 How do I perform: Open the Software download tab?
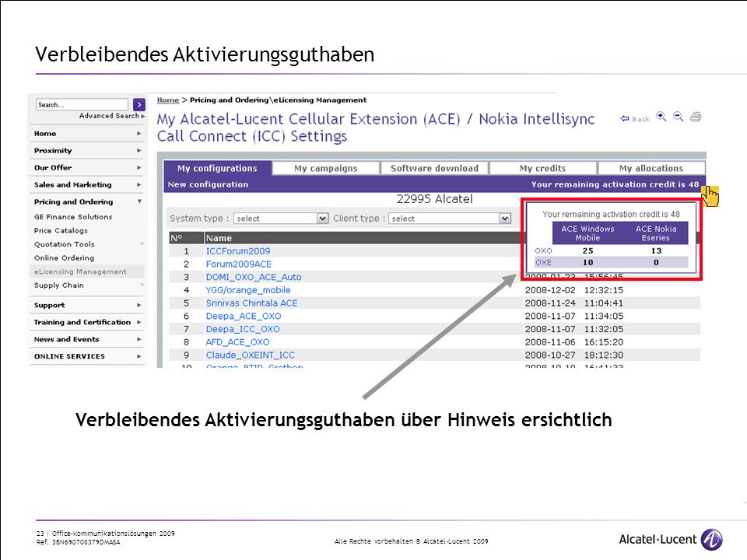434,168
